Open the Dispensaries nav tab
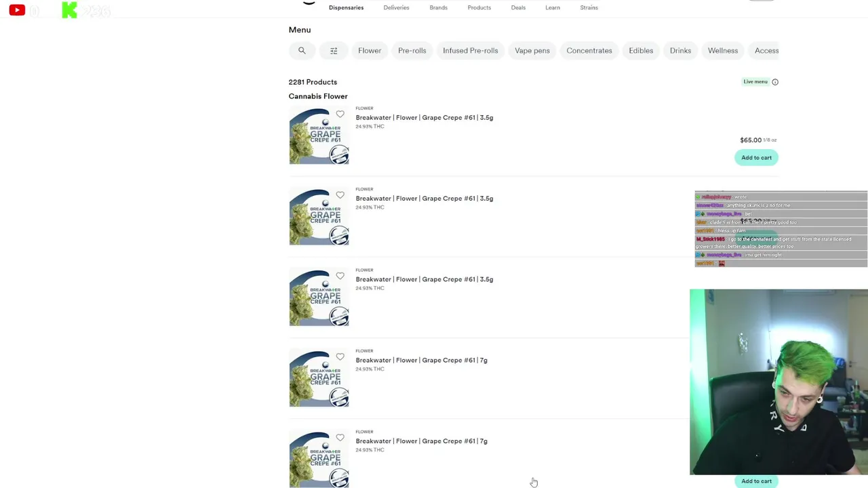The width and height of the screenshot is (868, 488). click(x=346, y=7)
